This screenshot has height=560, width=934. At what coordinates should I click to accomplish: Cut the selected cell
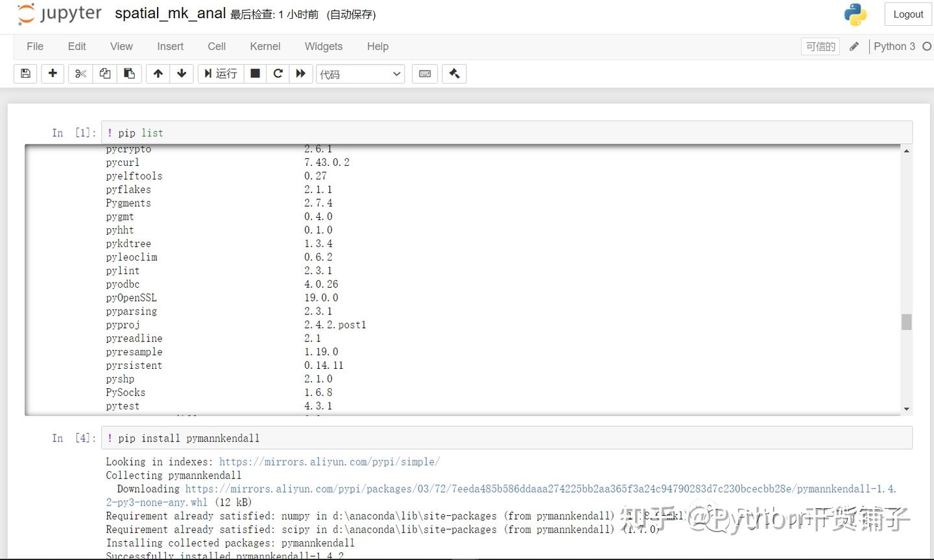point(80,73)
